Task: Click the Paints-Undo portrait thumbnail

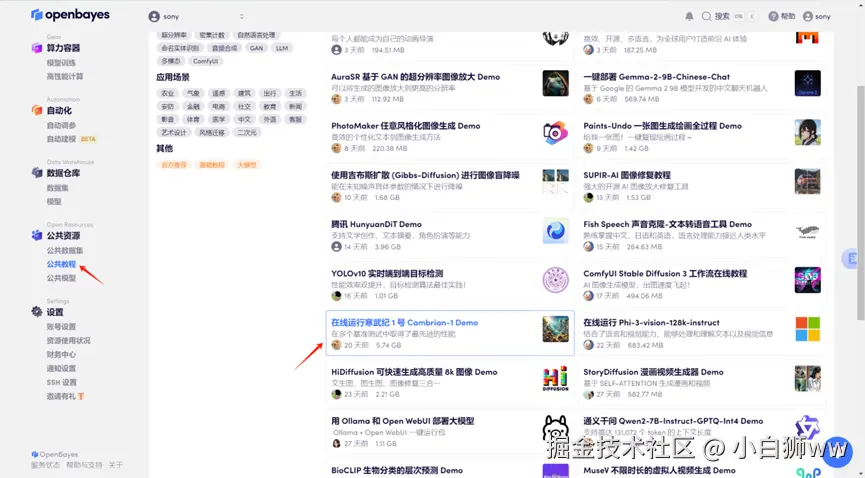Action: [x=808, y=132]
